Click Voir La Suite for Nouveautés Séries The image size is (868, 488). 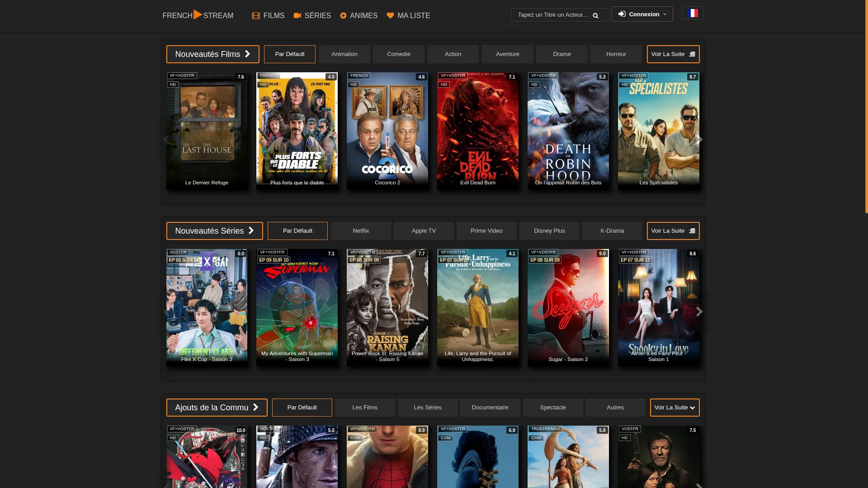pyautogui.click(x=673, y=231)
